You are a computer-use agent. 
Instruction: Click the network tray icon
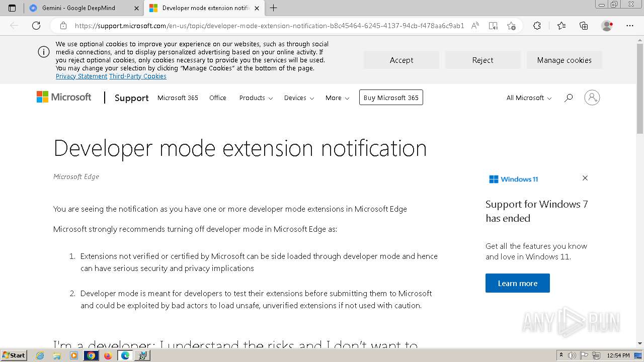(596, 355)
